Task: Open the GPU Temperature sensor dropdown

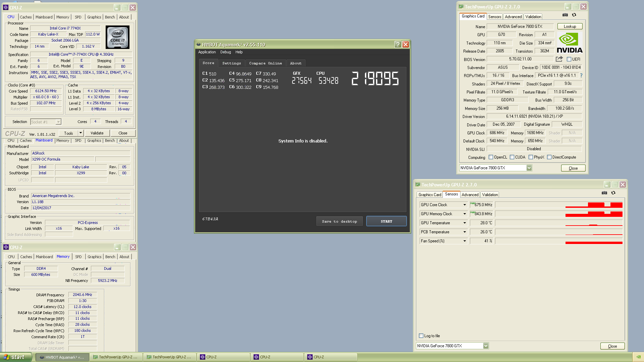Action: click(x=465, y=223)
